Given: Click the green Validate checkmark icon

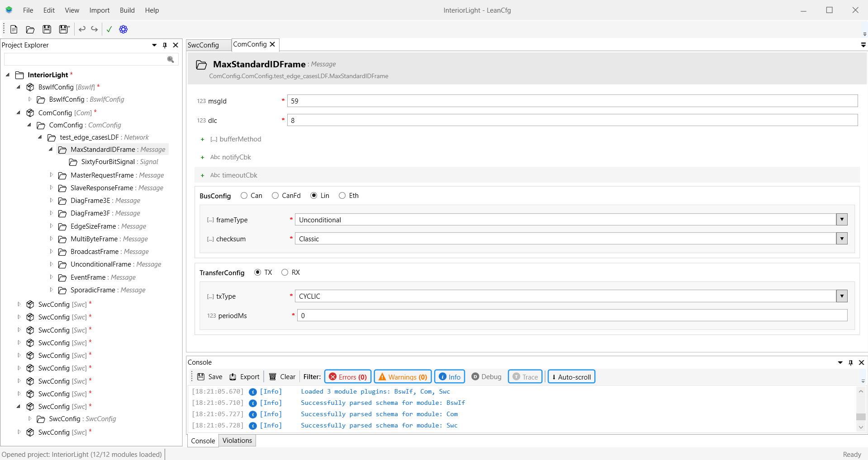Looking at the screenshot, I should (x=109, y=29).
